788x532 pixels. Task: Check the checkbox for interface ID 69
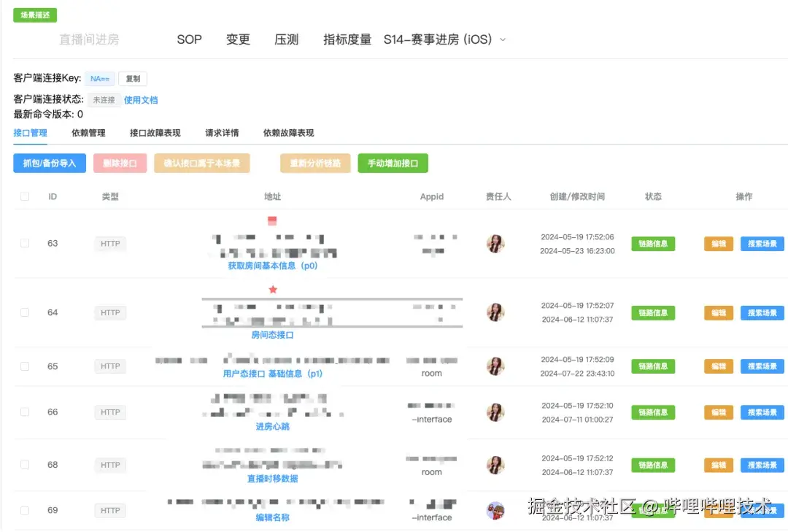pyautogui.click(x=24, y=510)
